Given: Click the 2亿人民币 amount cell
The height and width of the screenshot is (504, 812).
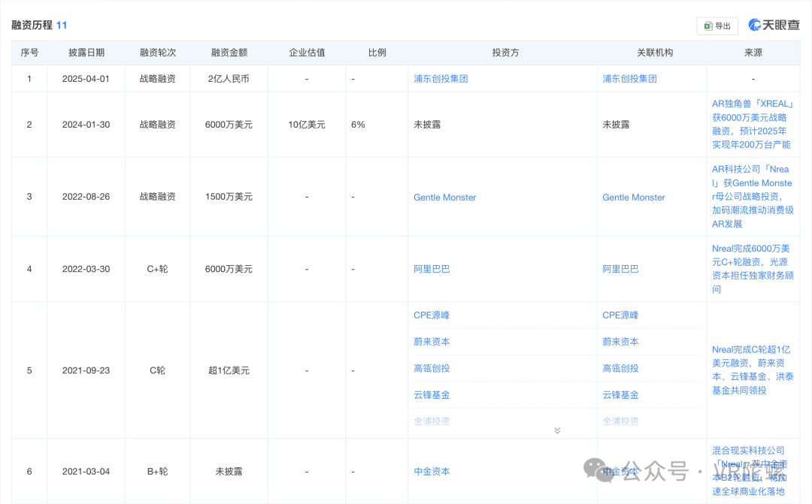Looking at the screenshot, I should point(229,79).
